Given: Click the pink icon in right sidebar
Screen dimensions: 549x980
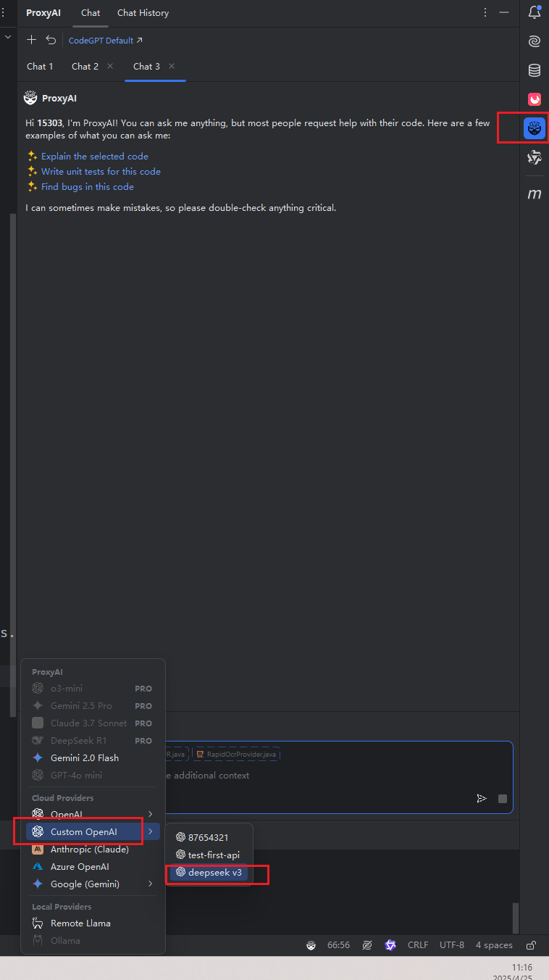Looking at the screenshot, I should (x=535, y=99).
